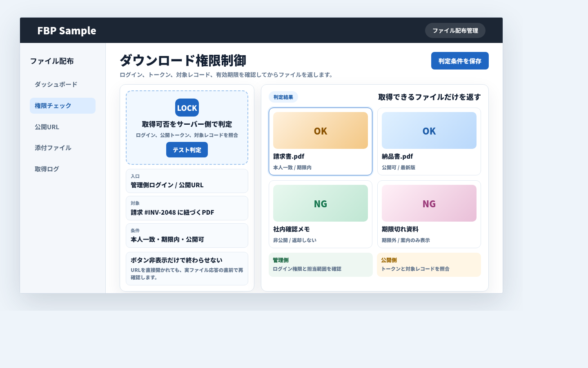Click the ボタン非表示だけで終わらせない note

(187, 269)
